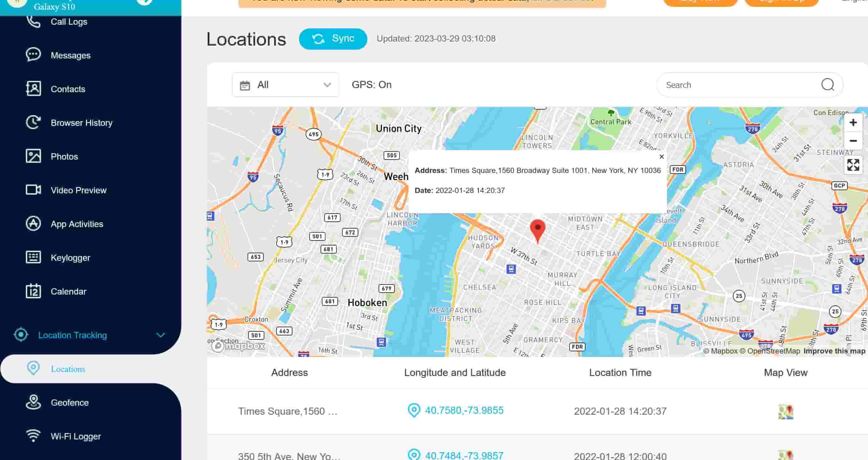Open map view for Times Square row

tap(786, 411)
